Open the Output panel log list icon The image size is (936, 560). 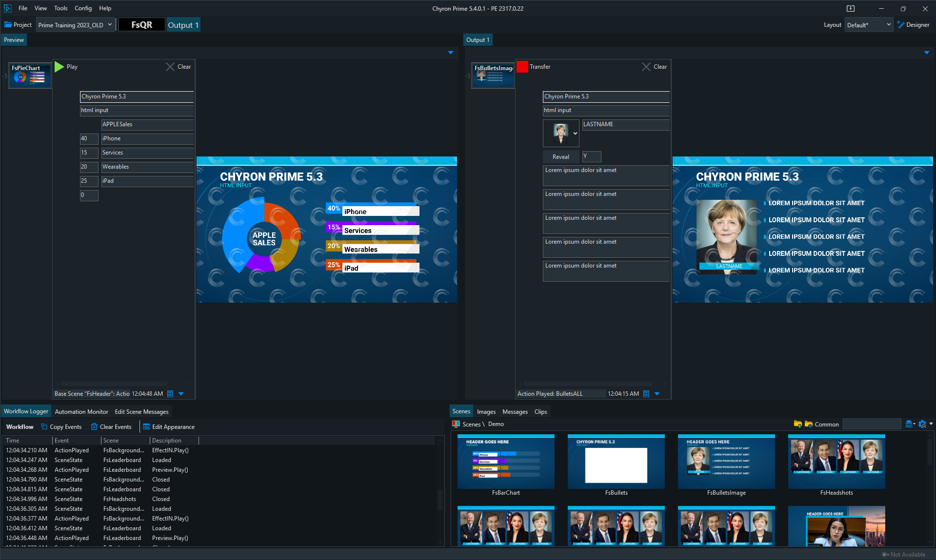(646, 394)
